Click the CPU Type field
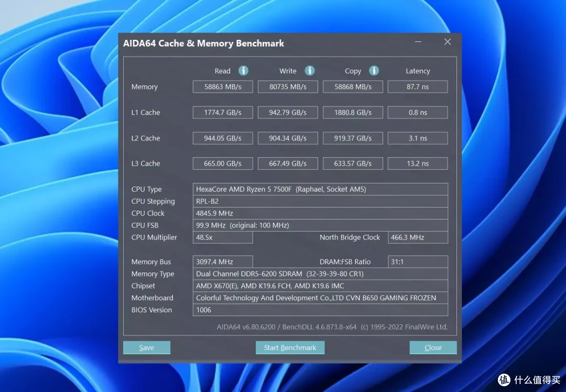The image size is (566, 392). point(320,189)
